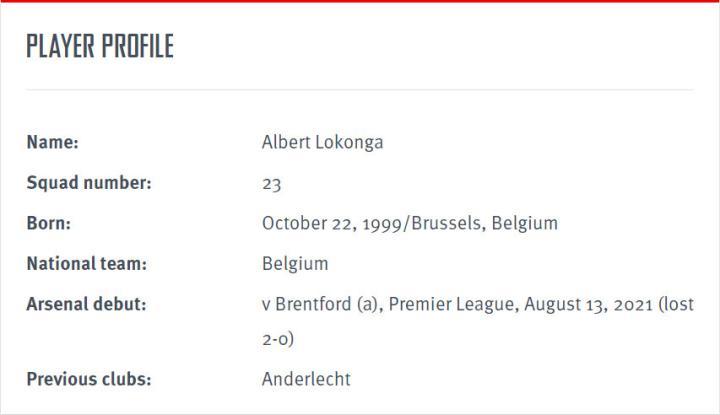Image resolution: width=720 pixels, height=415 pixels.
Task: Select the national team value Belgium
Action: tap(295, 264)
